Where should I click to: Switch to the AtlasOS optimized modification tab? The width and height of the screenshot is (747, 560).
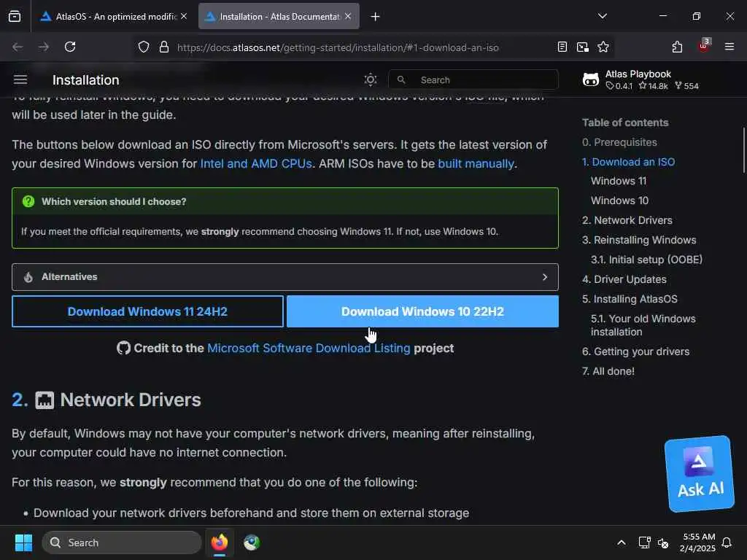click(115, 16)
